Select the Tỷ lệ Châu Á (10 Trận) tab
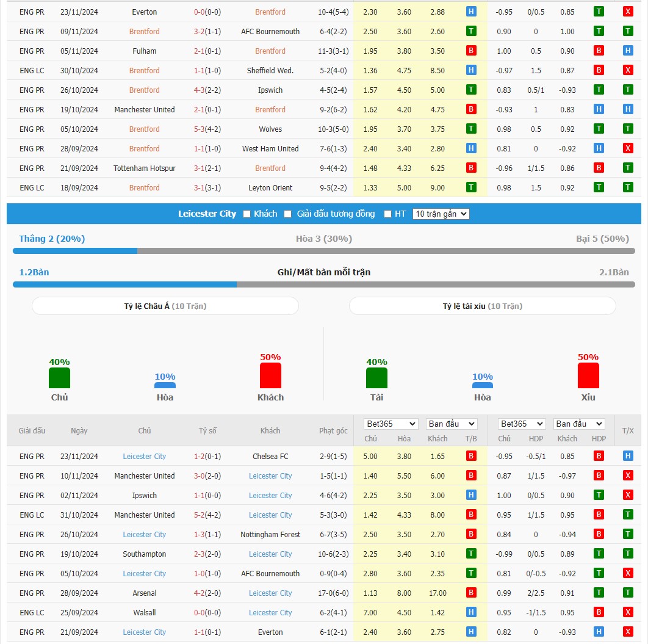 tap(165, 306)
